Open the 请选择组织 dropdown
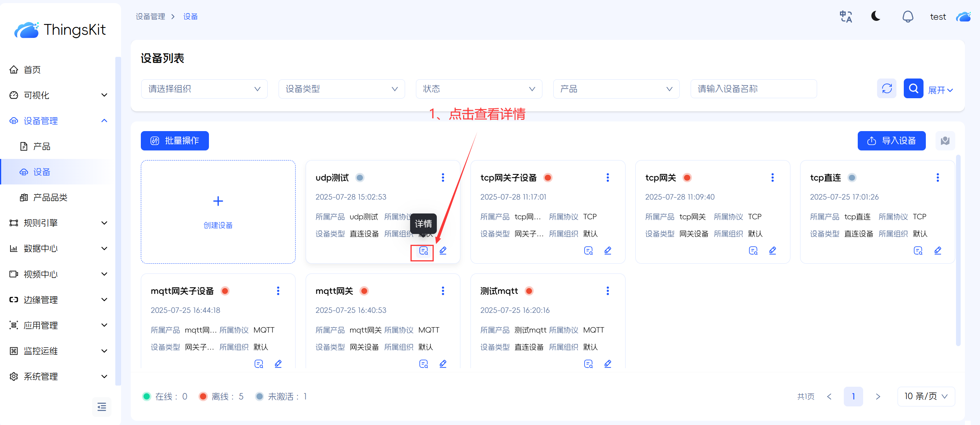The height and width of the screenshot is (425, 980). coord(204,89)
